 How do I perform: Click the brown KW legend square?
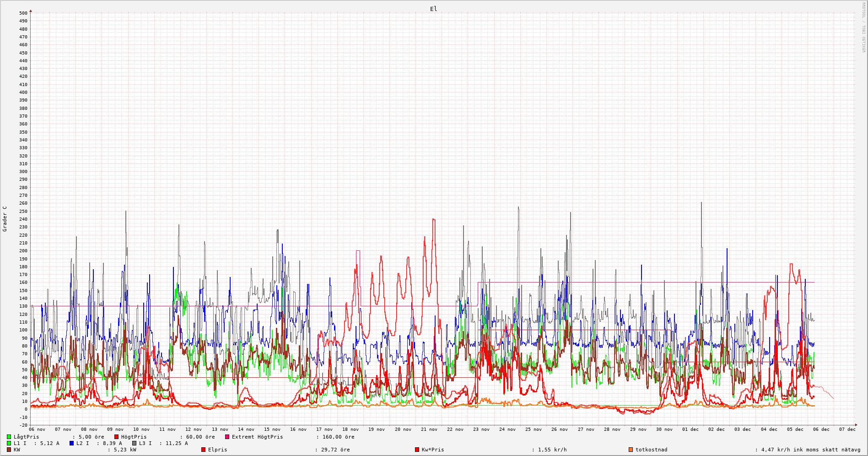pyautogui.click(x=9, y=450)
